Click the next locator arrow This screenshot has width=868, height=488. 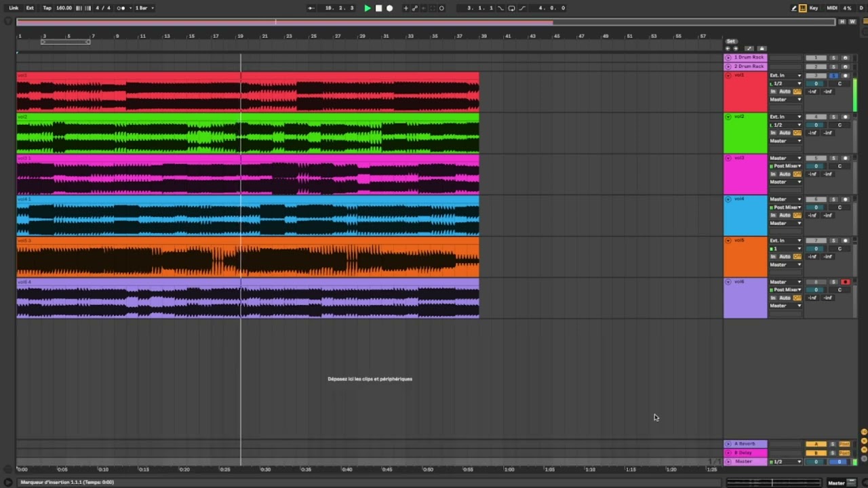pos(735,49)
